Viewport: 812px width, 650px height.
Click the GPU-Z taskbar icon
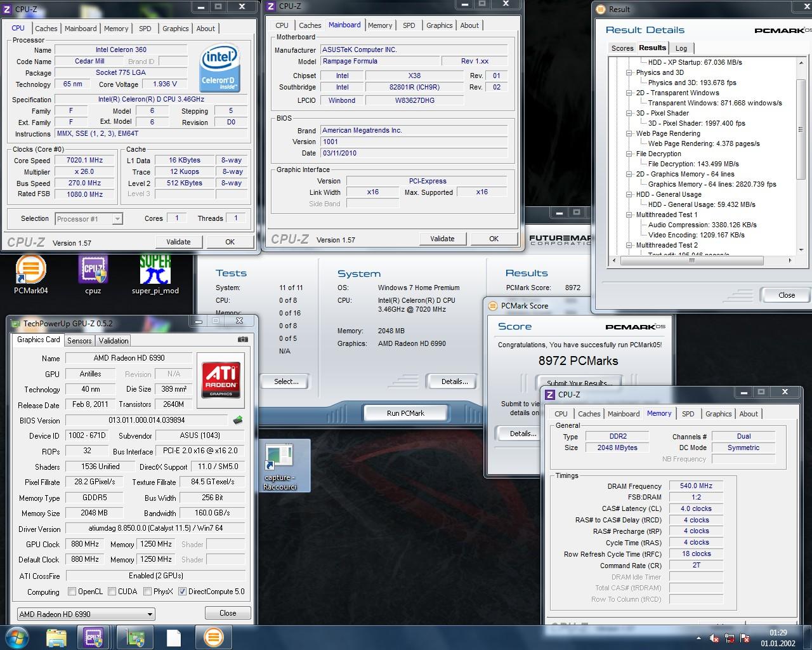tap(136, 637)
